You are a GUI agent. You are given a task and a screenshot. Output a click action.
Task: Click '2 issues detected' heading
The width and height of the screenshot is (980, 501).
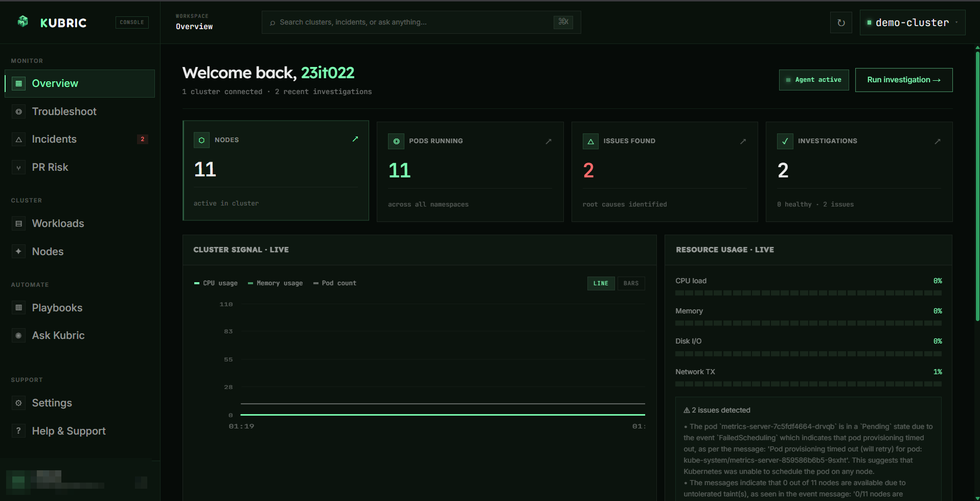tap(721, 410)
